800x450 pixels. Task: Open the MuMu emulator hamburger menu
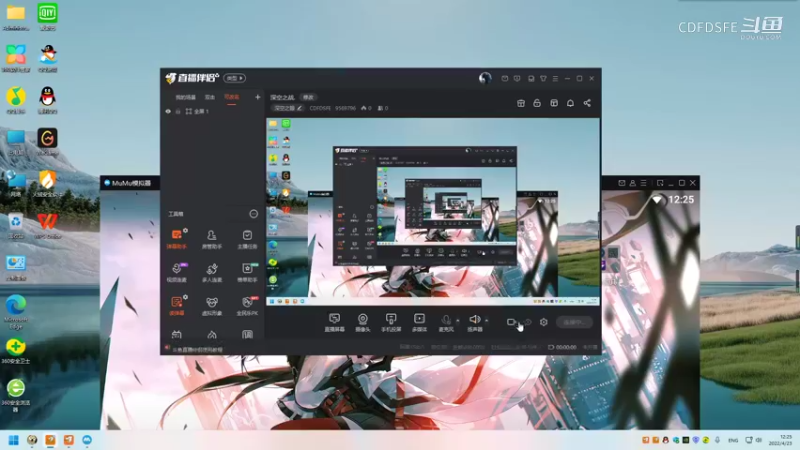(x=644, y=183)
